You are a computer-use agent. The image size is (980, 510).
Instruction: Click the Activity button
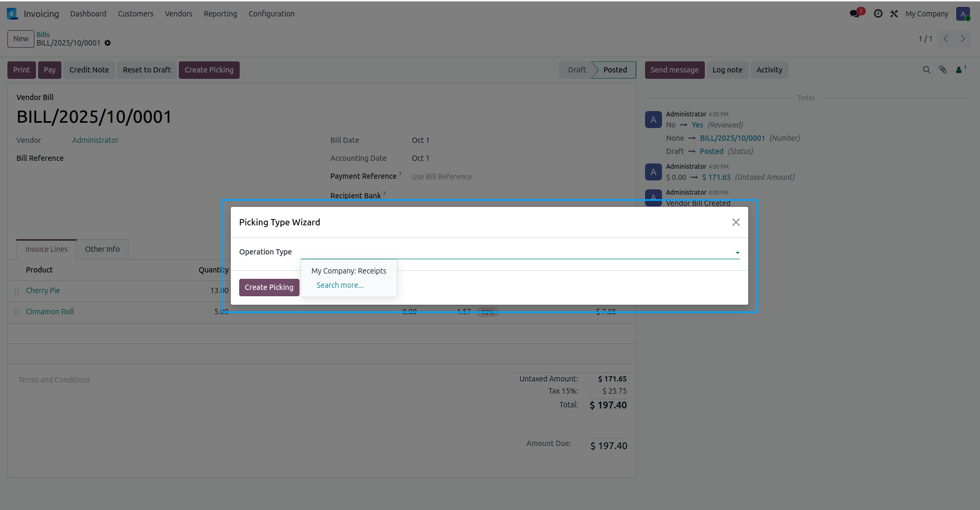pos(769,70)
